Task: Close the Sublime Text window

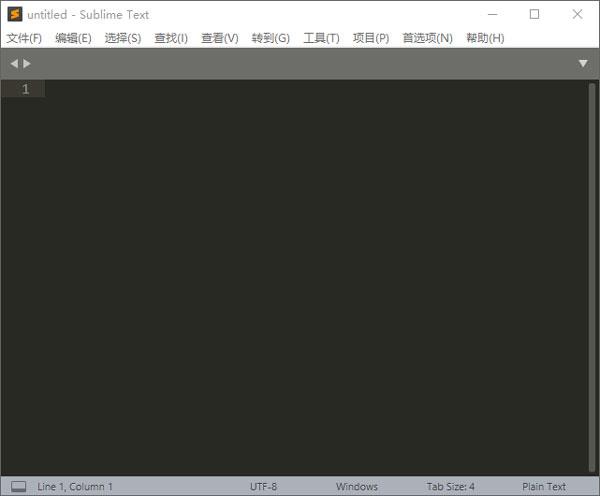Action: coord(577,15)
